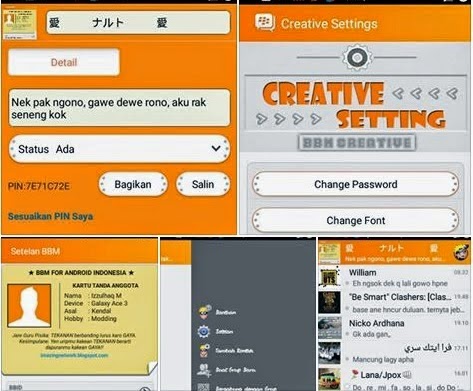Tap the BBM Creative badge
Viewport: 473px width, 391px height.
pos(357,143)
